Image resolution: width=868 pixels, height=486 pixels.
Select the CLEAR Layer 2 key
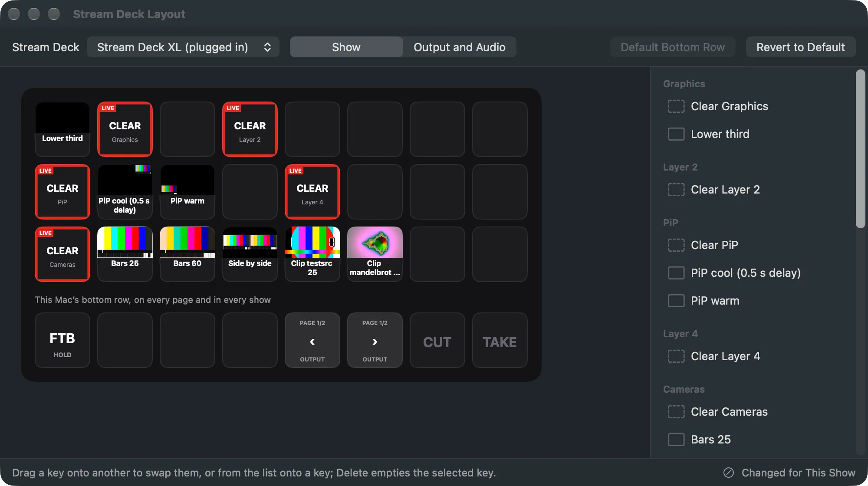click(x=250, y=129)
